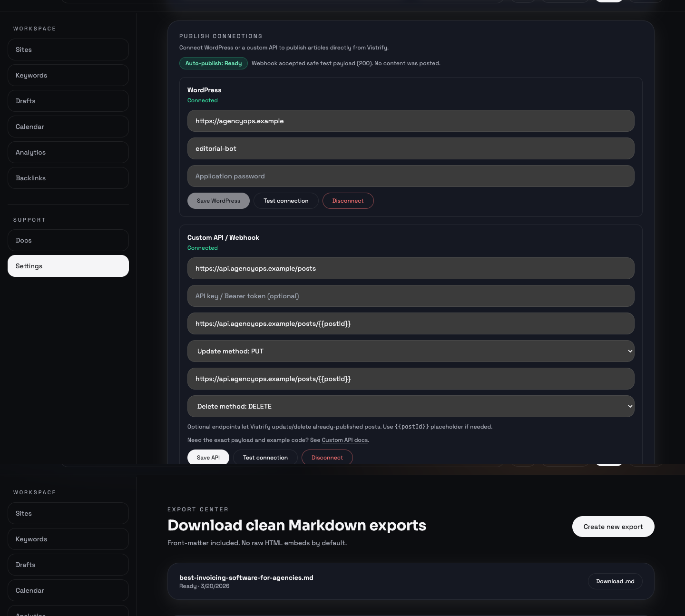Open Backlinks in the workspace sidebar
The width and height of the screenshot is (685, 616).
click(68, 178)
